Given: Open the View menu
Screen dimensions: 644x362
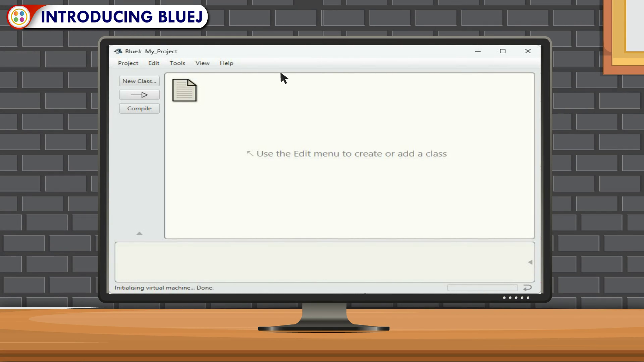Looking at the screenshot, I should [x=202, y=63].
